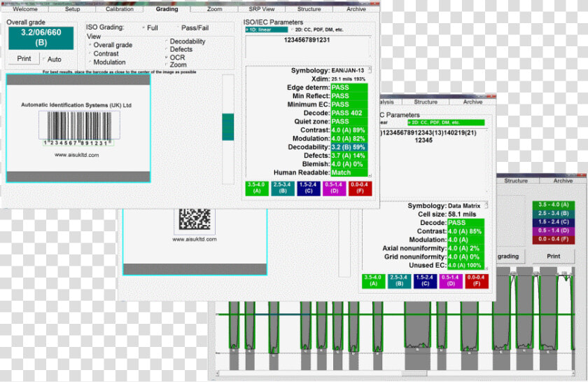Open the Zoom tab in front window
This screenshot has width=588, height=382.
[x=214, y=9]
